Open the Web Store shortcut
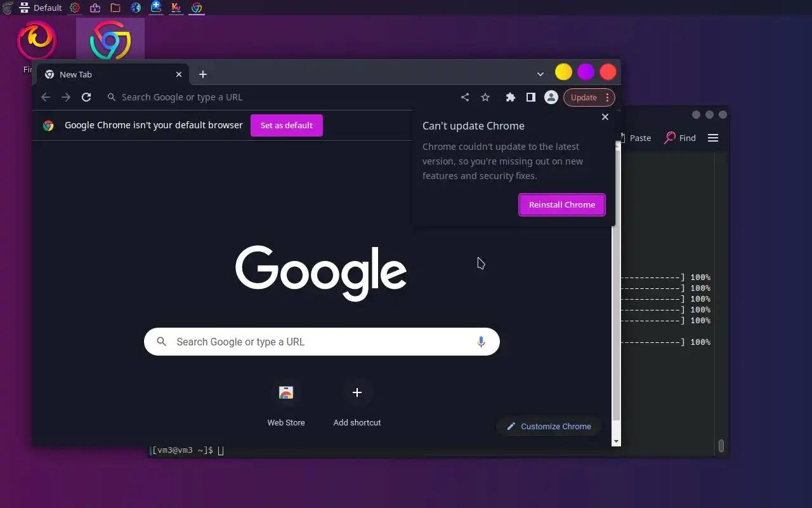This screenshot has width=812, height=508. [286, 403]
